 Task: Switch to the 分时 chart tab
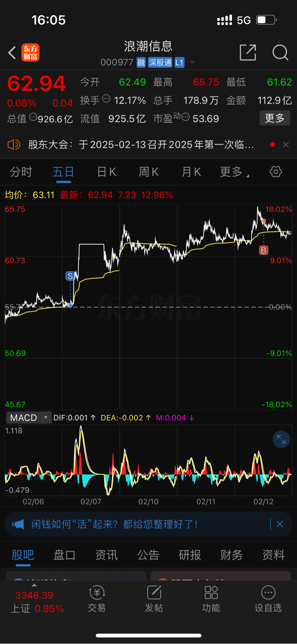point(21,172)
